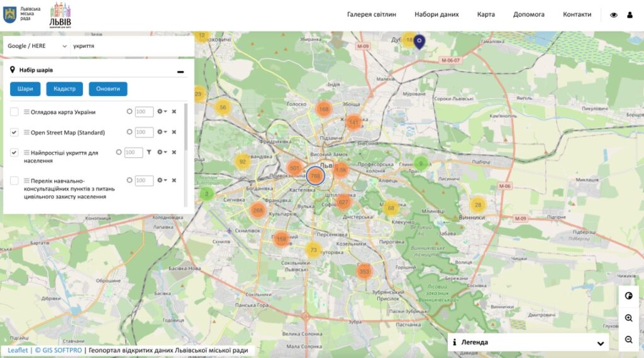Open the Галерея світлин menu item

point(371,14)
